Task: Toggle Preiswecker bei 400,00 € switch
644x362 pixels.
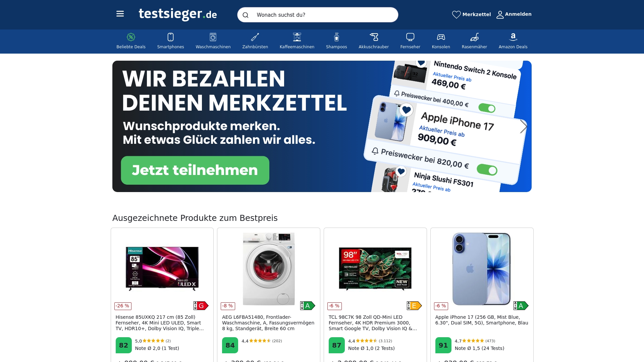Action: point(487,108)
